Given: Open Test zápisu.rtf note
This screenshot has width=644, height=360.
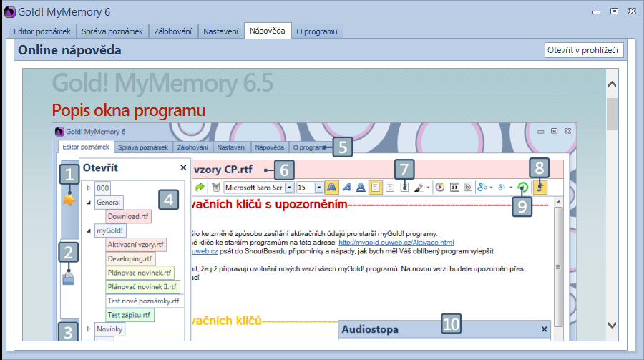Looking at the screenshot, I should [x=129, y=315].
